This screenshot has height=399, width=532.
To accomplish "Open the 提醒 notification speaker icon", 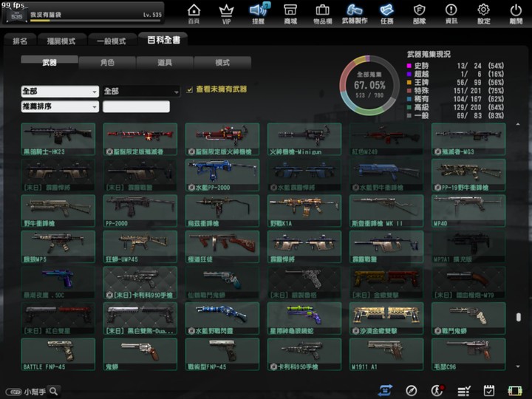I will 258,13.
